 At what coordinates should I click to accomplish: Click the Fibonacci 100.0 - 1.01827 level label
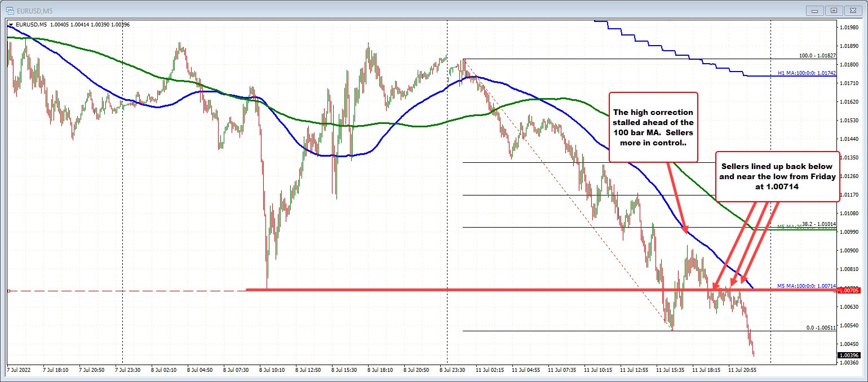816,56
